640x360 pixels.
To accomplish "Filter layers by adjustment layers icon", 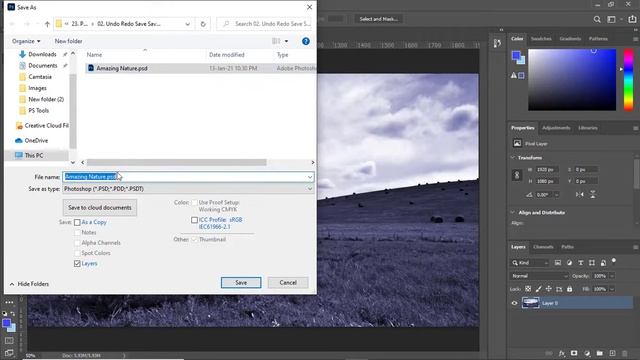I will [x=569, y=263].
